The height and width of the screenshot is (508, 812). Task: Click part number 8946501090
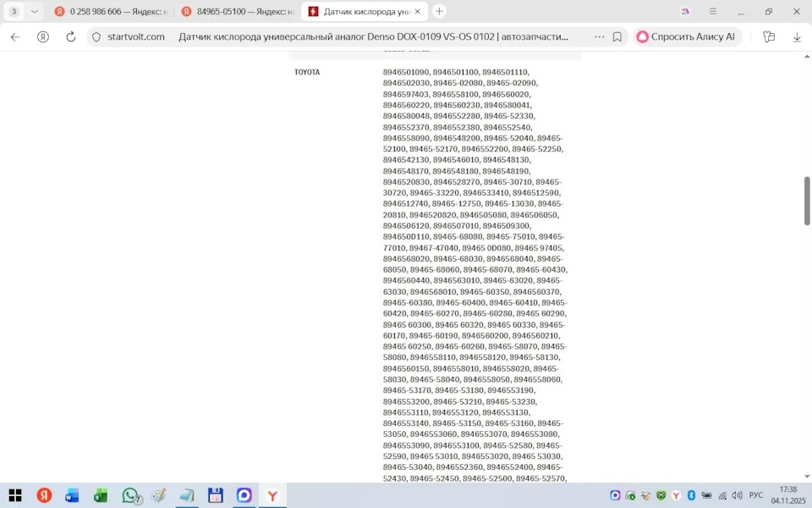pos(406,72)
